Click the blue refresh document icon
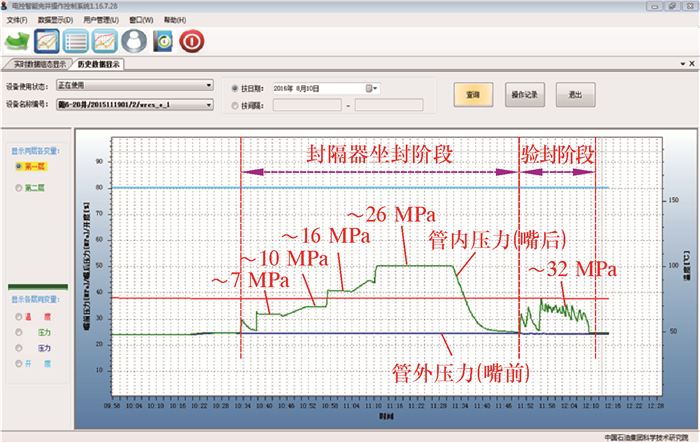Image resolution: width=700 pixels, height=443 pixels. (163, 41)
